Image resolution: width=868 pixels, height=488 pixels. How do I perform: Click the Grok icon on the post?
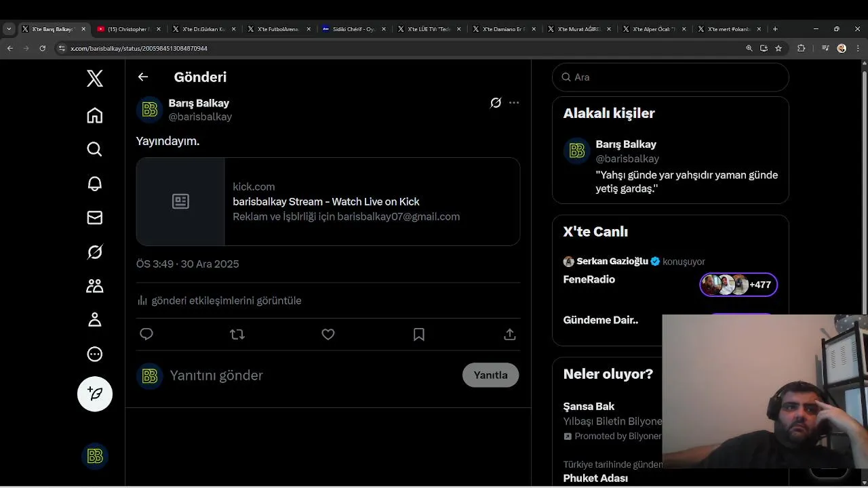click(x=496, y=103)
